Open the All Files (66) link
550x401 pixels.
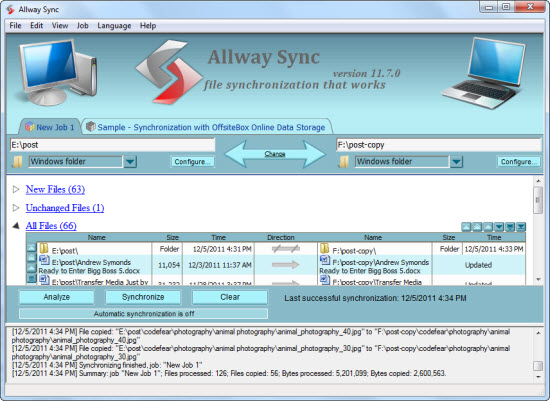[x=51, y=226]
